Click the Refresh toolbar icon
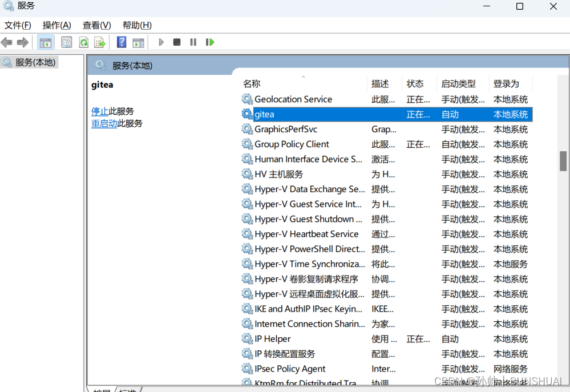This screenshot has width=570, height=392. coord(84,42)
